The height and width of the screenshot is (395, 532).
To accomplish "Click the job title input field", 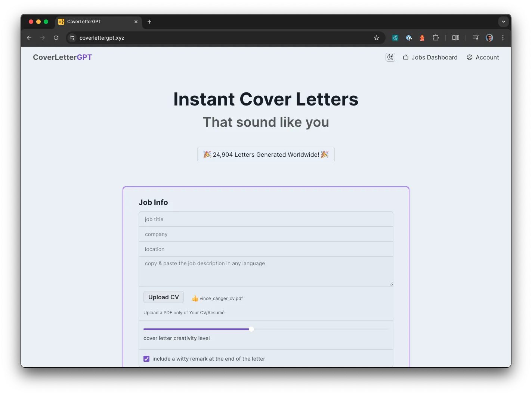I will (266, 219).
